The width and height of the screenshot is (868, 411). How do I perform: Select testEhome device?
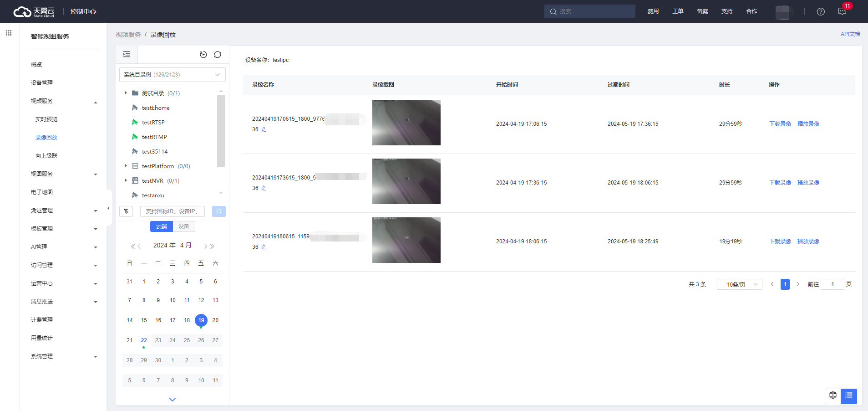point(155,108)
